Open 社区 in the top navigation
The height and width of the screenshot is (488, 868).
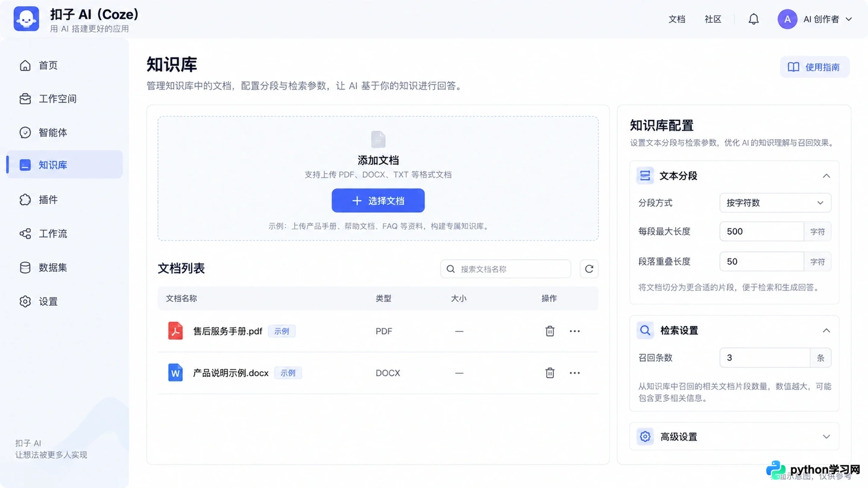(713, 19)
